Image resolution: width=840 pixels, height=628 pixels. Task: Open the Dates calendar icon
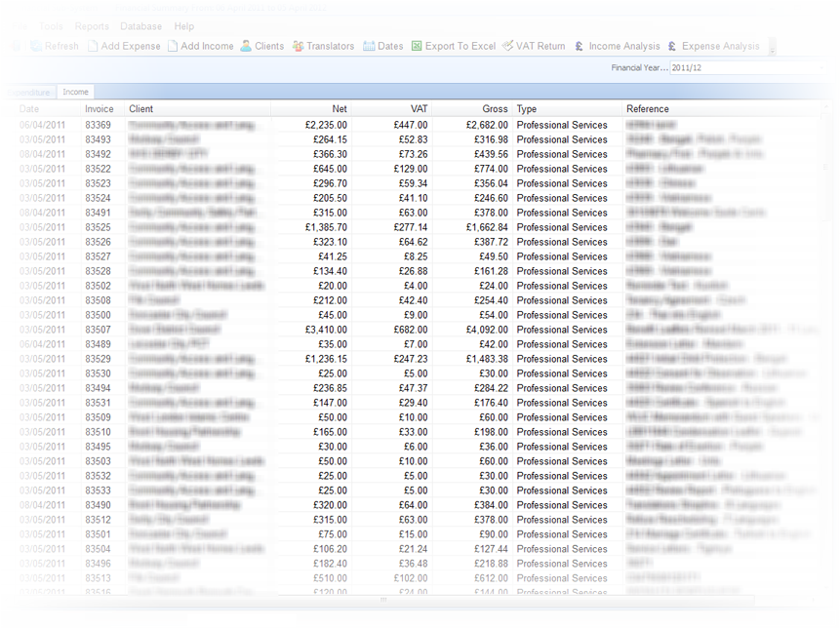(369, 46)
